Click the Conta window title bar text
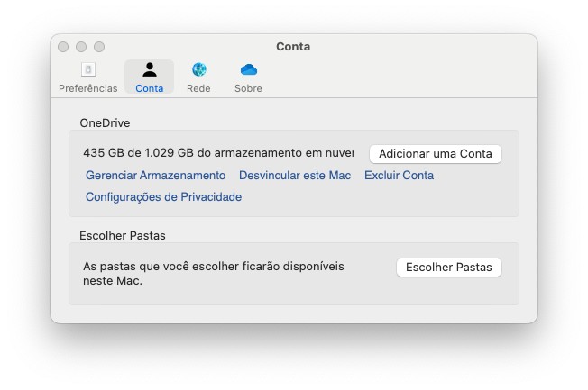 [293, 47]
